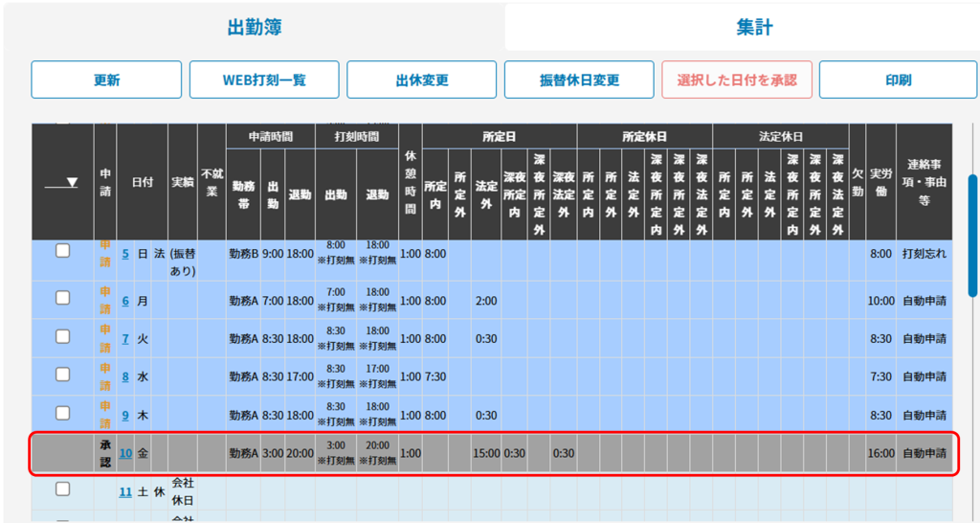Tick the checkbox for day 5 Sunday

(62, 251)
